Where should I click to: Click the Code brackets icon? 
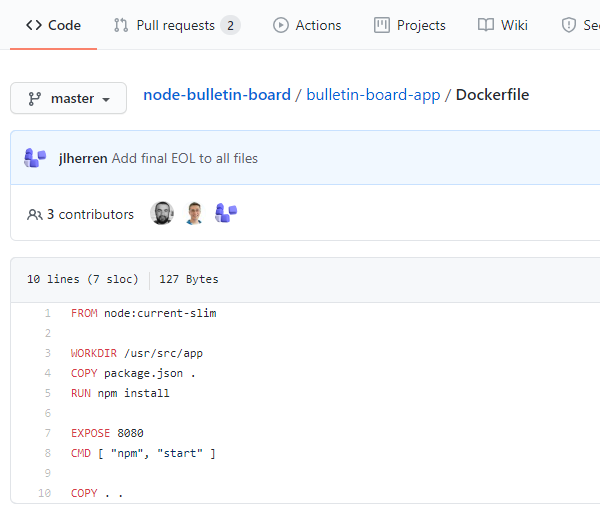tap(34, 25)
